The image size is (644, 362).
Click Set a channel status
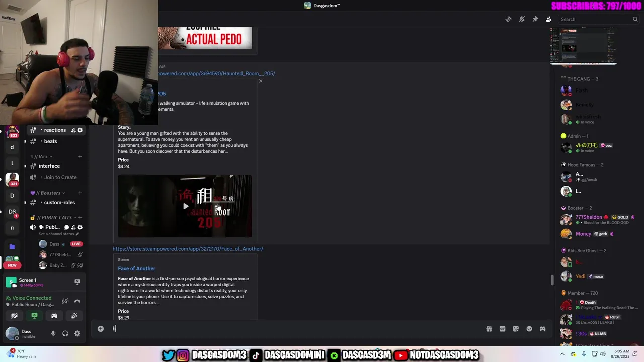(58, 234)
